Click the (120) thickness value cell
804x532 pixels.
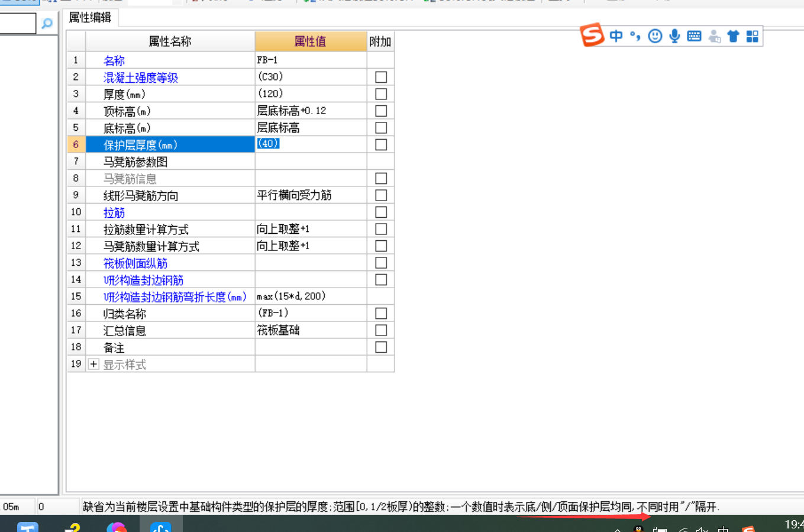(x=311, y=94)
